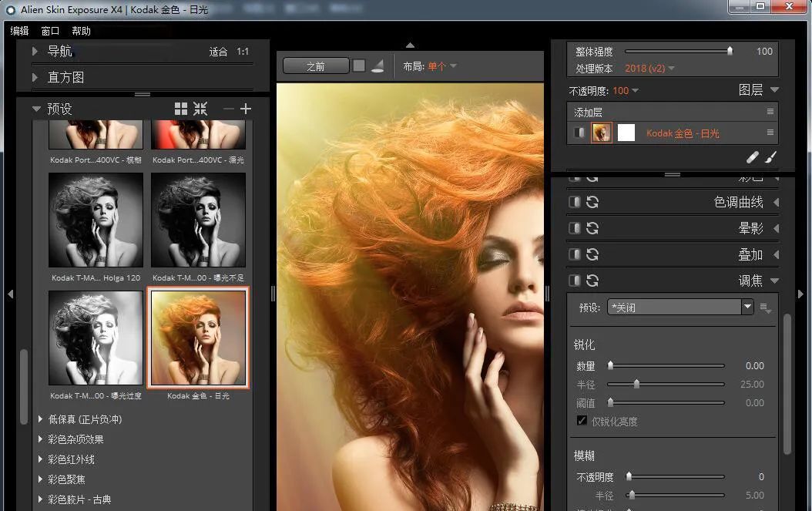Collapse all preset categories with the arrows icon
This screenshot has width=812, height=511.
tap(200, 109)
